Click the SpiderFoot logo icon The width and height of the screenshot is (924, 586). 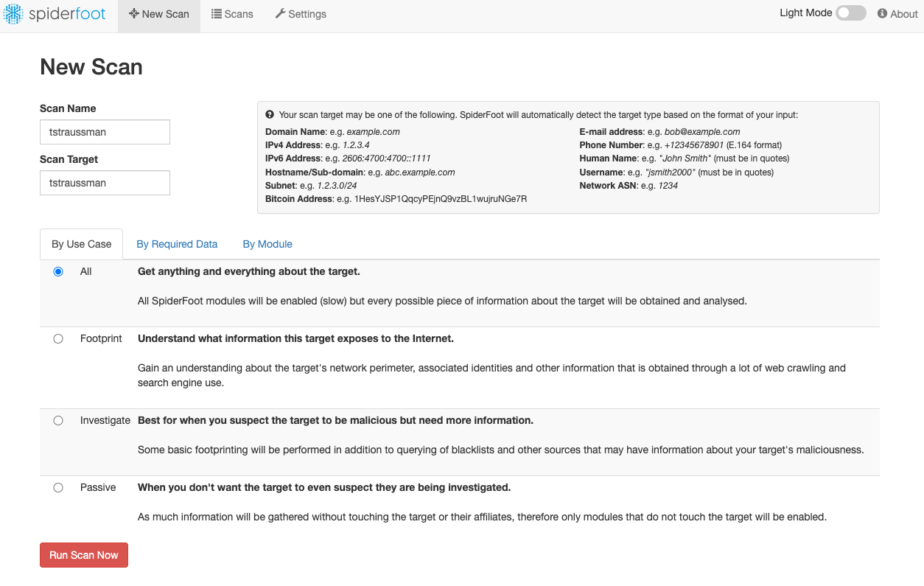pos(13,13)
